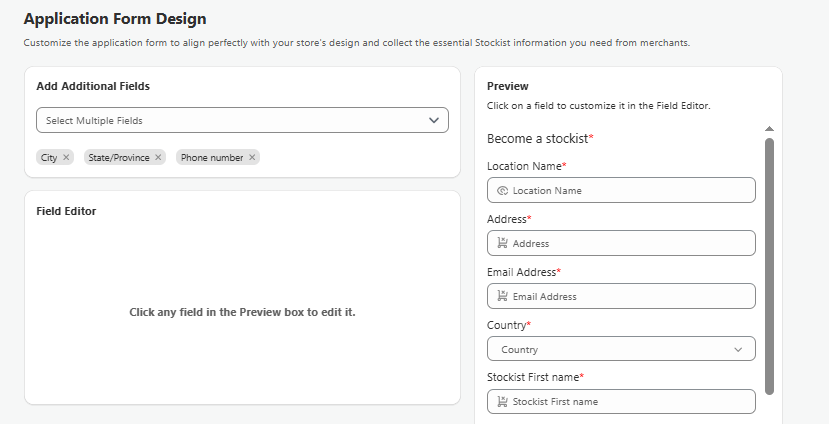829x424 pixels.
Task: Remove the Phone number field tag
Action: click(x=252, y=158)
